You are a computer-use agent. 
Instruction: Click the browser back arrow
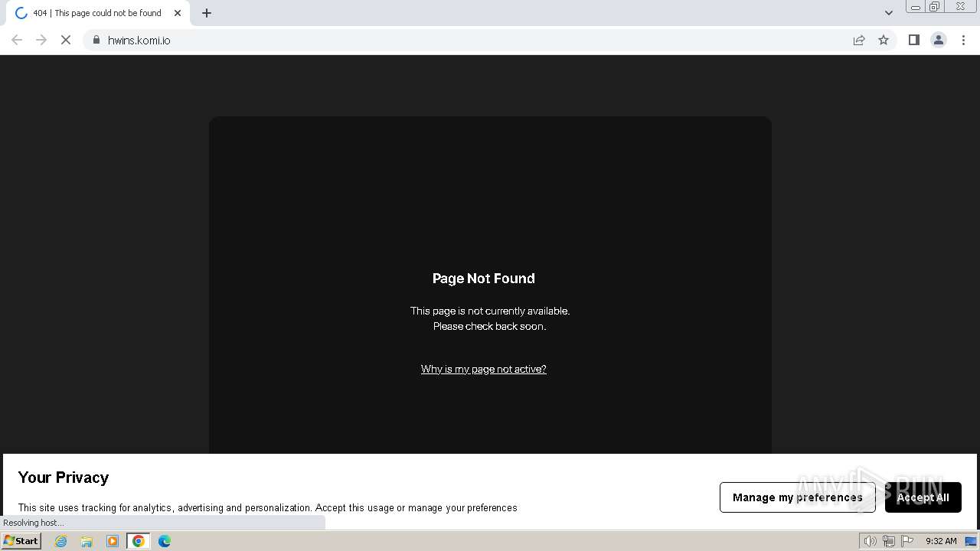pos(17,40)
